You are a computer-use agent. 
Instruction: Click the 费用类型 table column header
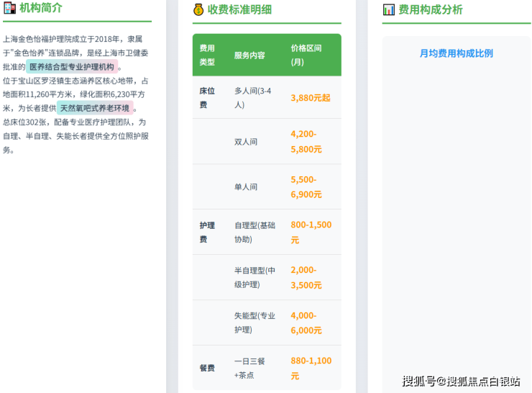click(x=207, y=55)
